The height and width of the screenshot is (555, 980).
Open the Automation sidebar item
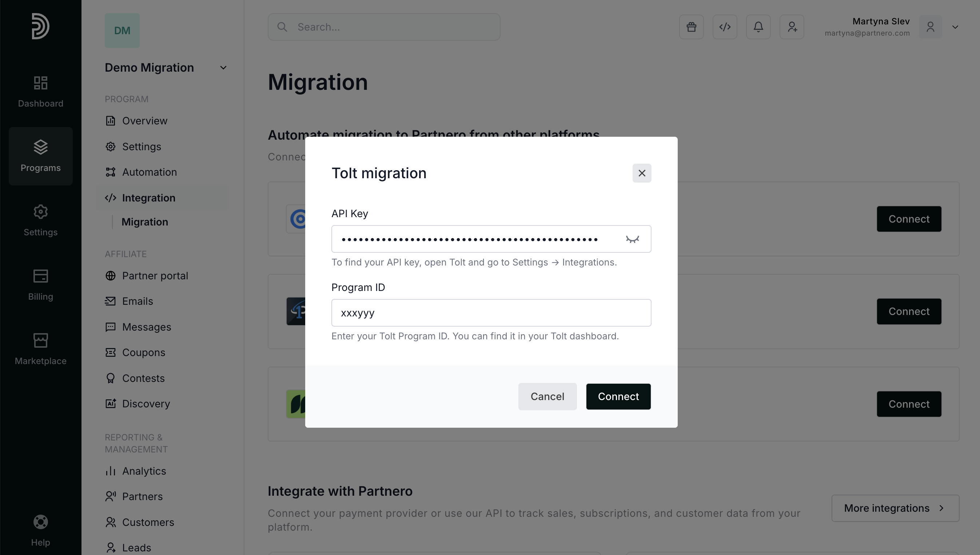pos(149,172)
